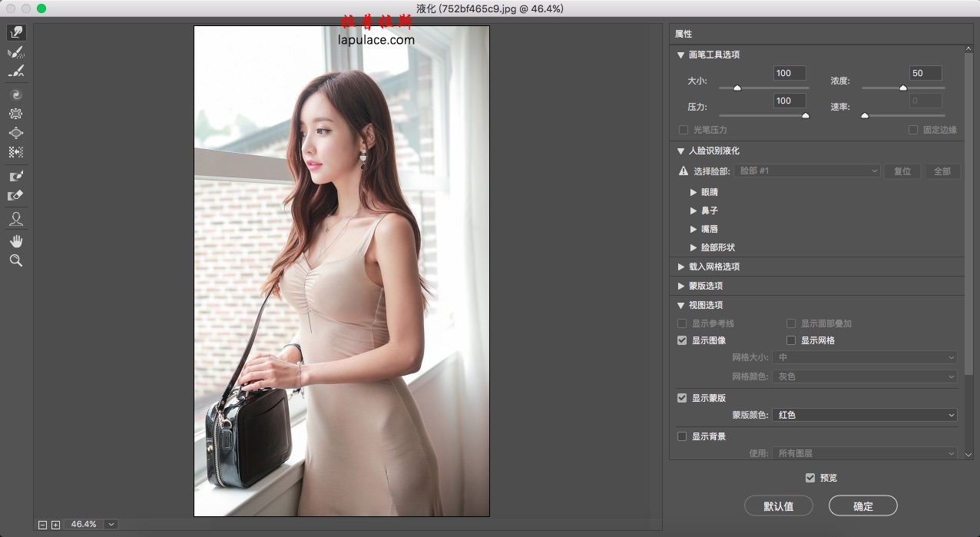The height and width of the screenshot is (537, 980).
Task: Click the 浓度 slider handle
Action: click(903, 88)
